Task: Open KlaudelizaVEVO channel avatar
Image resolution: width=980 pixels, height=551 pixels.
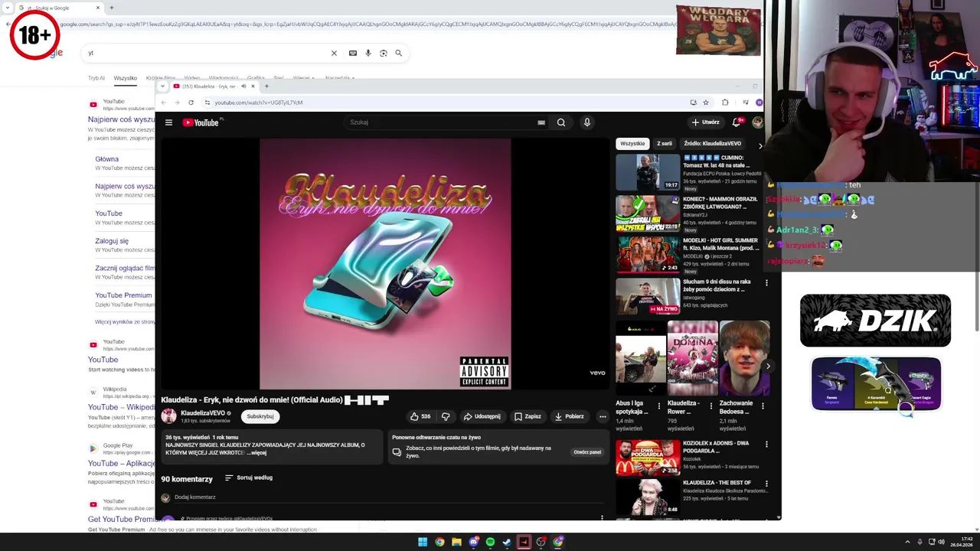Action: 168,416
